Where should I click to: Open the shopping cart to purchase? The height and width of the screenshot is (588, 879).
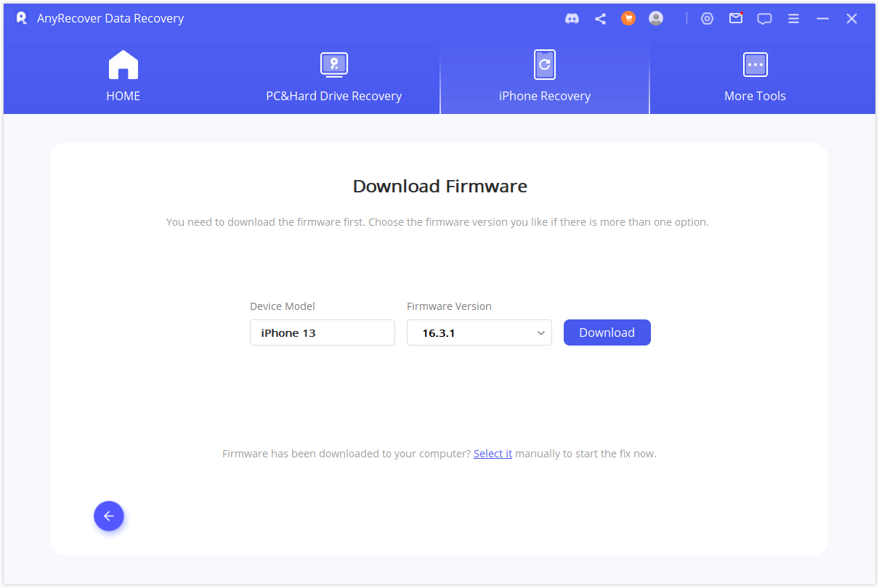(x=628, y=18)
